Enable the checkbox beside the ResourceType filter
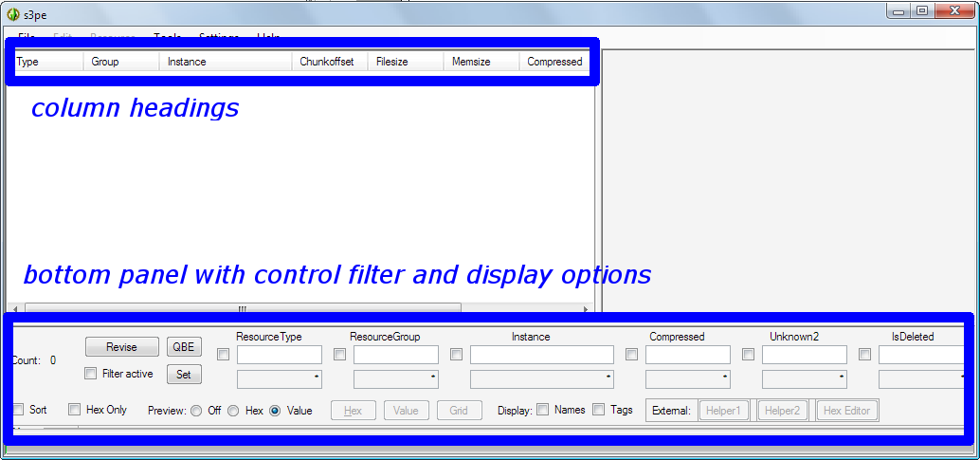This screenshot has width=980, height=460. (224, 355)
